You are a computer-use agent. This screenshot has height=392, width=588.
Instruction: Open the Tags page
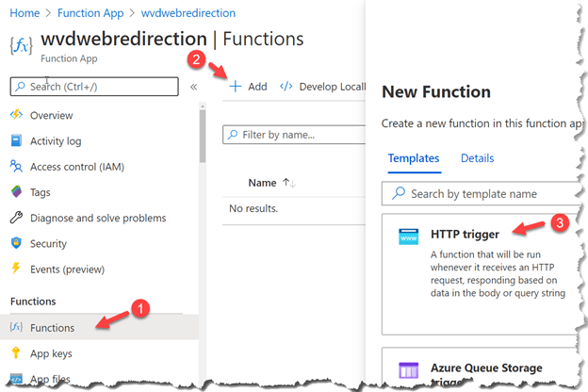(41, 192)
